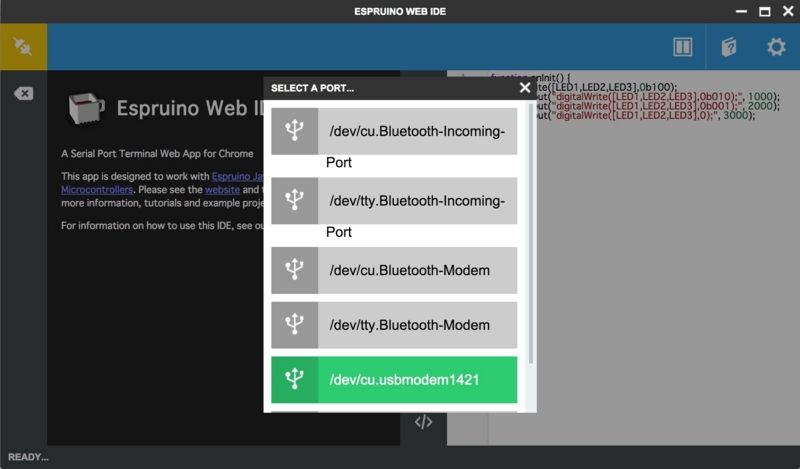Click USB icon beside /dev/cu.usbmodem1421
Image resolution: width=800 pixels, height=469 pixels.
294,380
